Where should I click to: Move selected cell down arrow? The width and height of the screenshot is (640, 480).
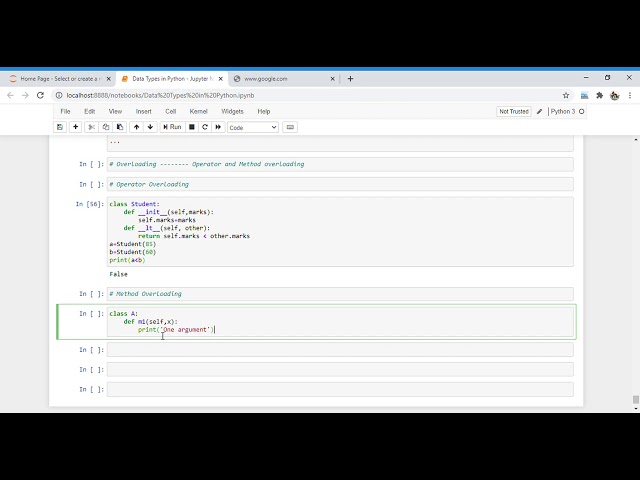tap(150, 127)
